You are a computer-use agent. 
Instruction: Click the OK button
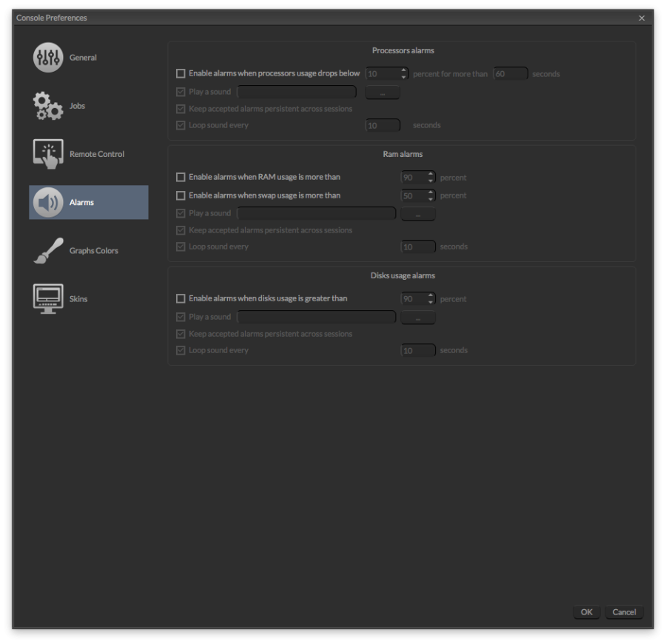(585, 612)
